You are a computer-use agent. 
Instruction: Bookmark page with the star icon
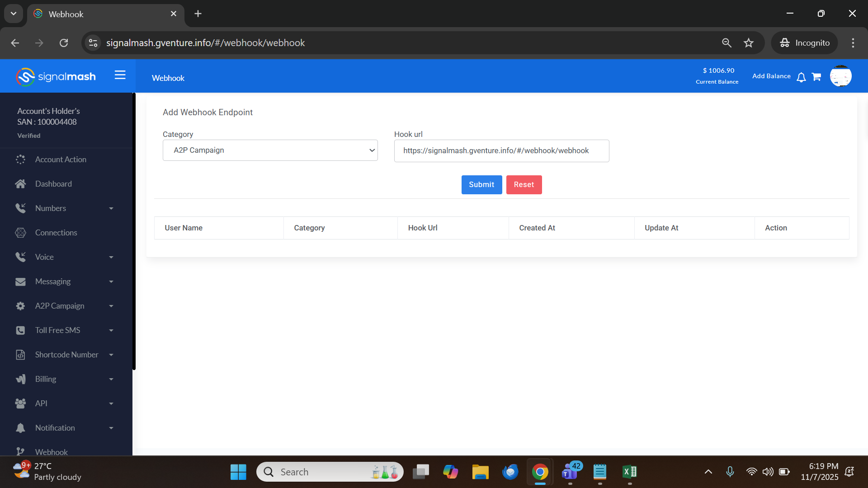point(749,43)
